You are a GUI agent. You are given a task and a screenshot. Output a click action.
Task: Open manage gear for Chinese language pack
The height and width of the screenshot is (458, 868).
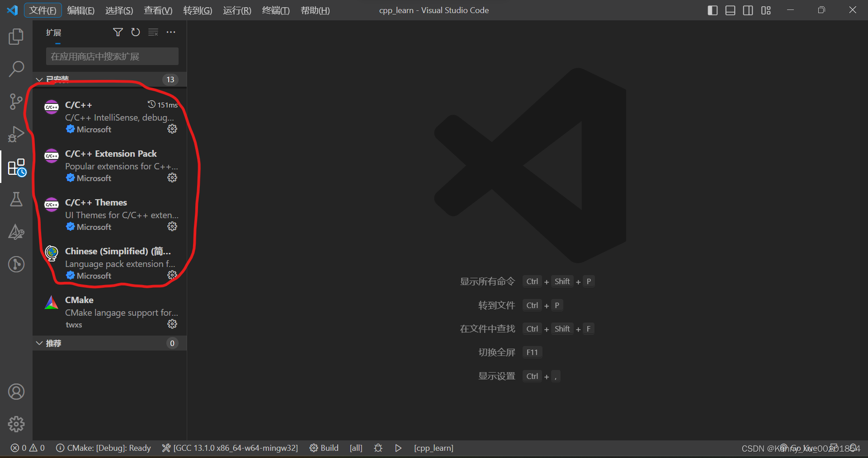pos(172,276)
